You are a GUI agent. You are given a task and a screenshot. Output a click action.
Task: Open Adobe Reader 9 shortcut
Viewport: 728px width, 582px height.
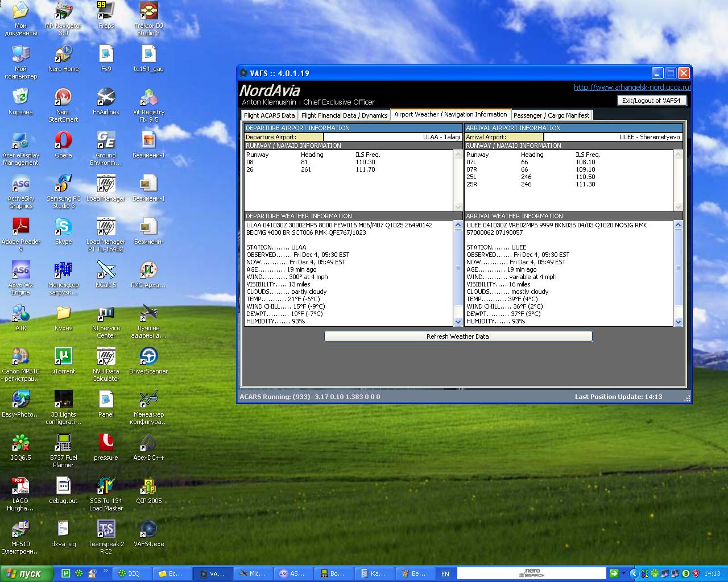(20, 235)
